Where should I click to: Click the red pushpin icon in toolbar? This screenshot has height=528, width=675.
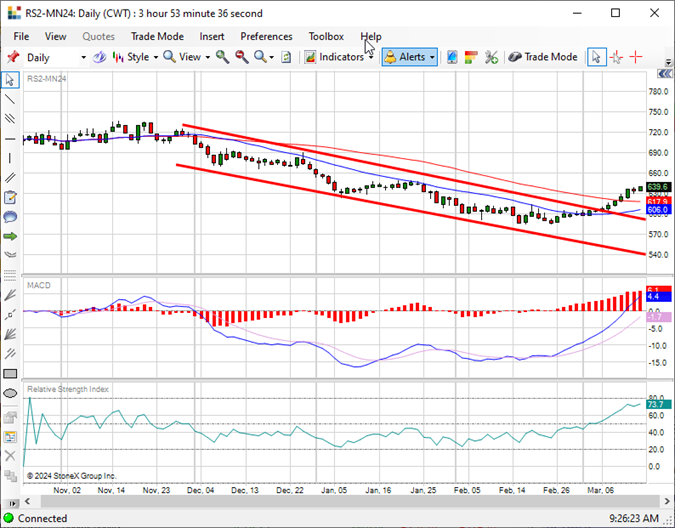13,57
